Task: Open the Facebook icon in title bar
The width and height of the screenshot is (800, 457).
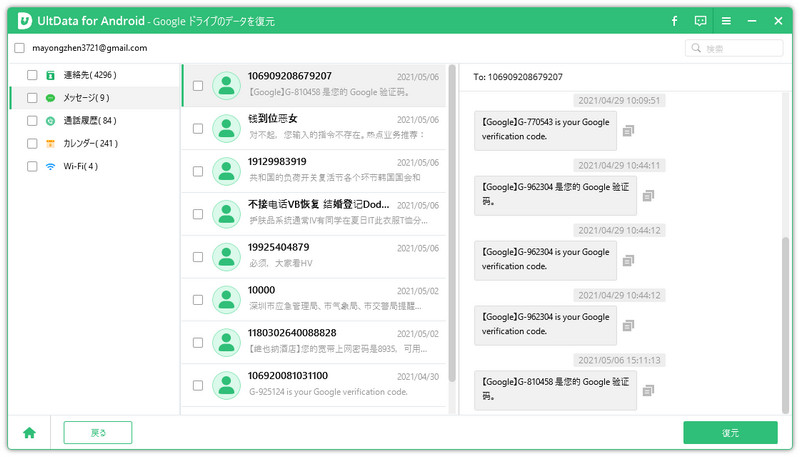Action: [x=674, y=20]
